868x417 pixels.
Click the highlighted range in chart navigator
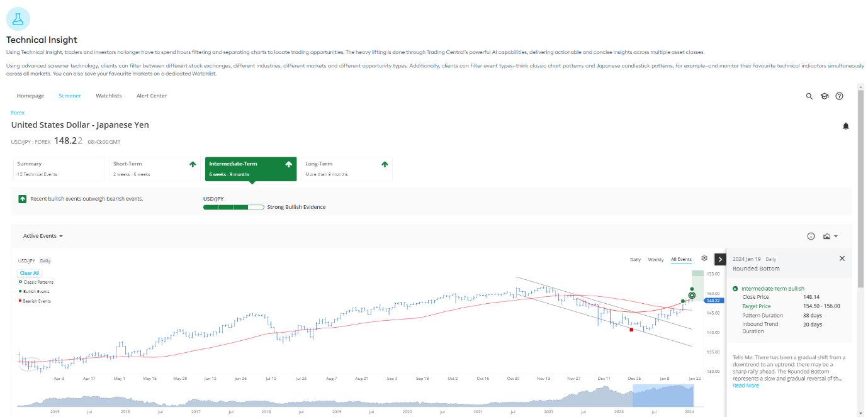coord(663,396)
